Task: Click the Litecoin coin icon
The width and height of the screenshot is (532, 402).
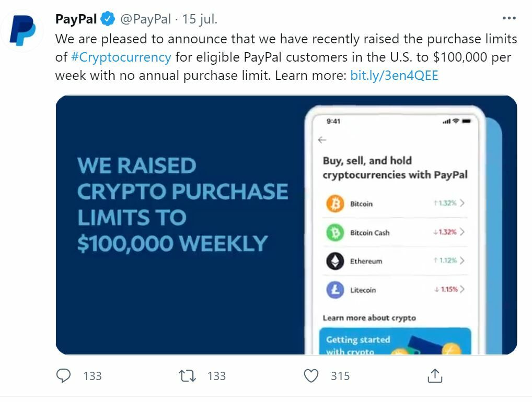Action: click(335, 290)
